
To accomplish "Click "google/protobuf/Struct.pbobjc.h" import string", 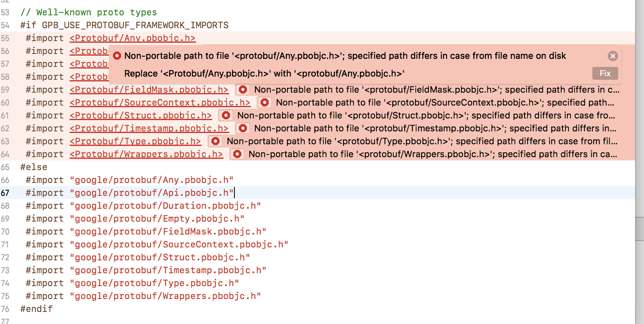I will pos(160,257).
